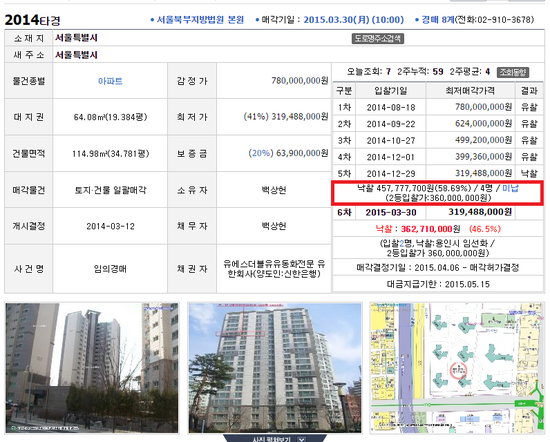
Task: Select the land share 64.08㎡(19.384평) value
Action: [x=110, y=117]
